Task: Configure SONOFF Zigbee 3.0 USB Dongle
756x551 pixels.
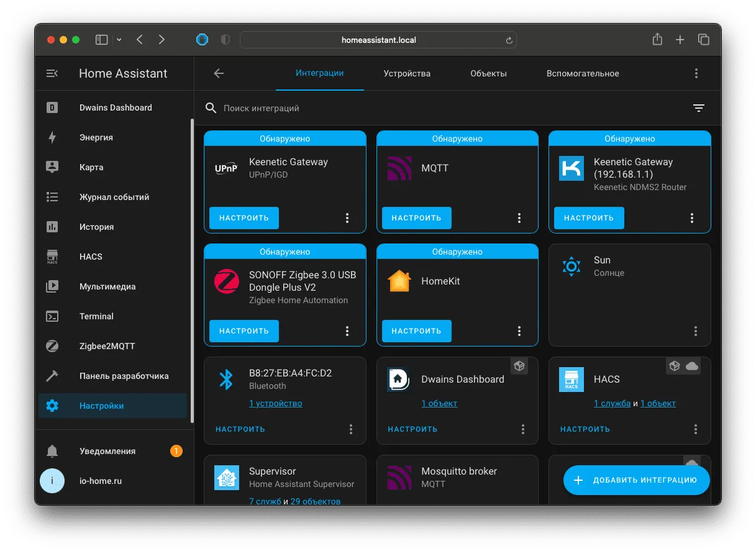Action: [x=244, y=331]
